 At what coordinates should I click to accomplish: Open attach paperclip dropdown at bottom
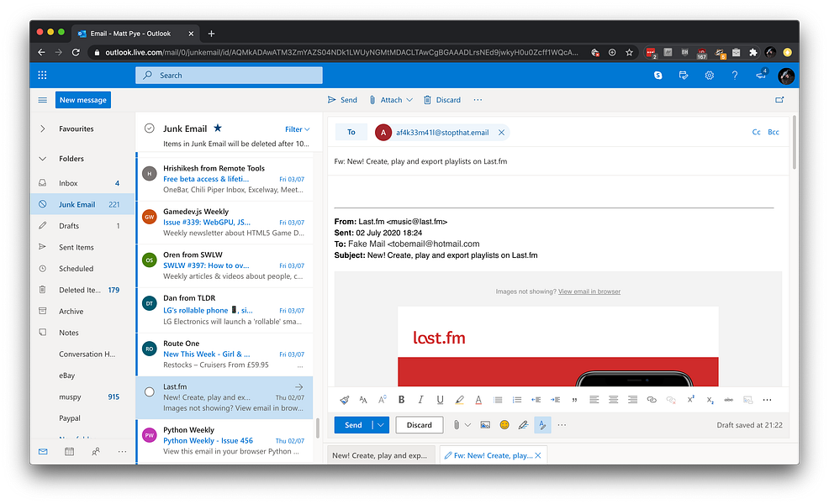(x=467, y=425)
